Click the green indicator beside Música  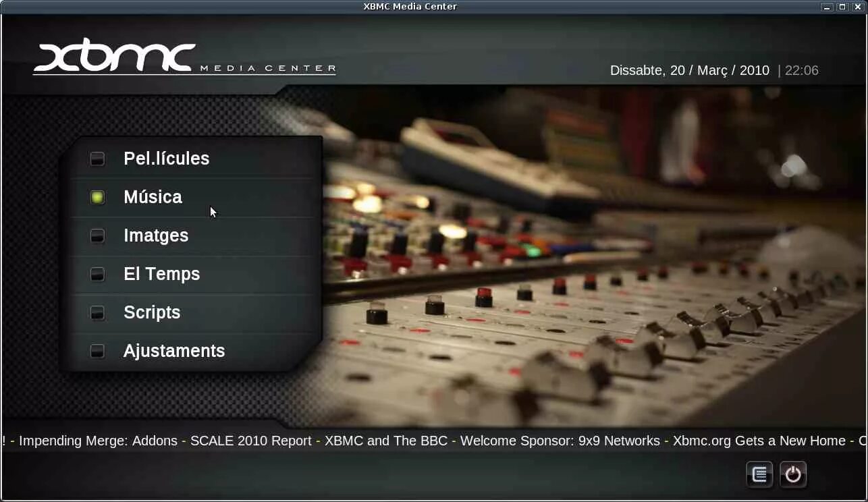pyautogui.click(x=98, y=197)
